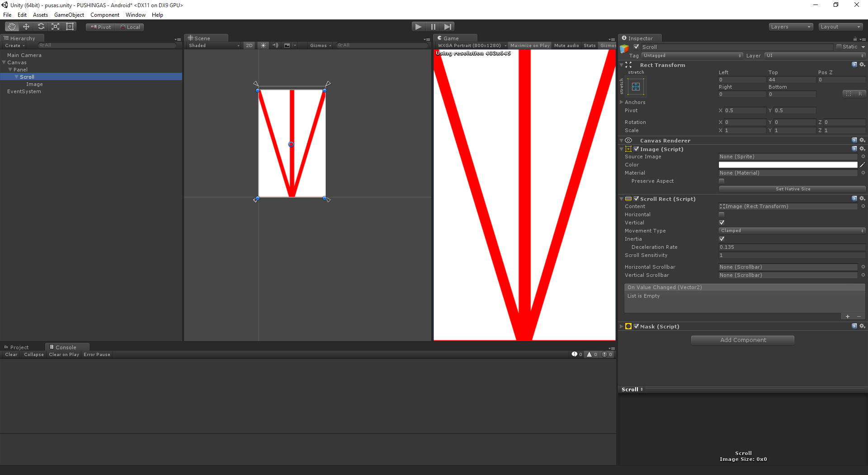This screenshot has height=475, width=868.
Task: Toggle Maximize on Play button
Action: coord(530,45)
